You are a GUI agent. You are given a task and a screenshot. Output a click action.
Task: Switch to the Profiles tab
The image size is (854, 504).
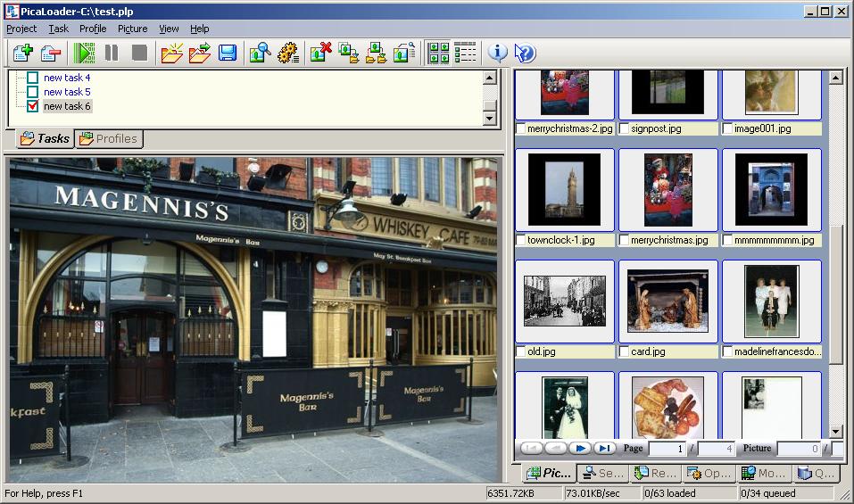108,139
